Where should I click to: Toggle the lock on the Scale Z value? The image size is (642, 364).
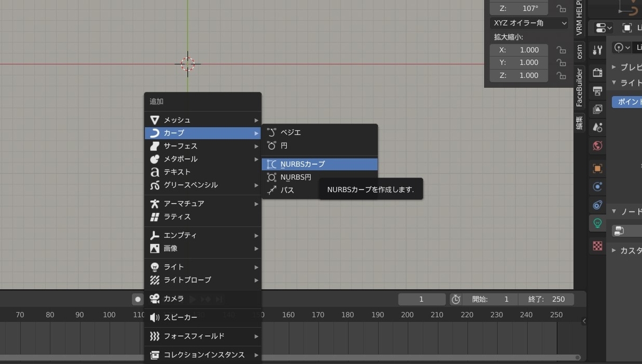pyautogui.click(x=561, y=75)
